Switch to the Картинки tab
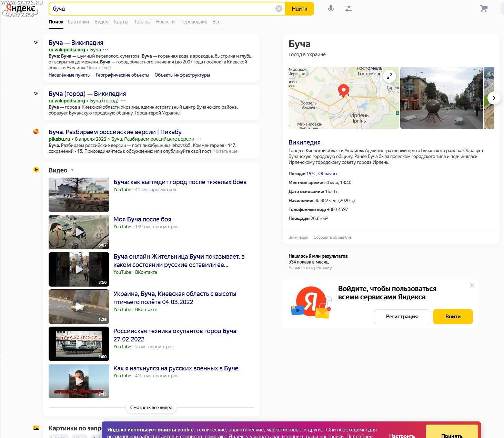The image size is (504, 438). coord(78,22)
